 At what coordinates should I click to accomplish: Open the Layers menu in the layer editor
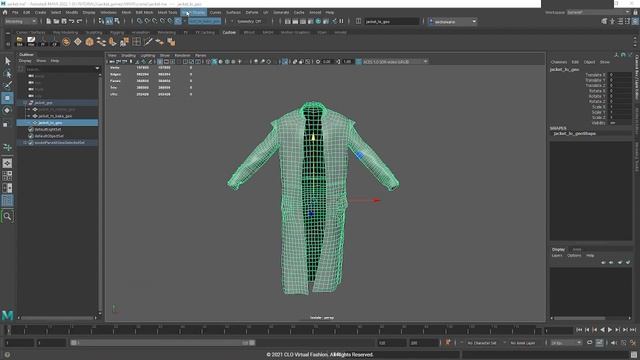[557, 256]
